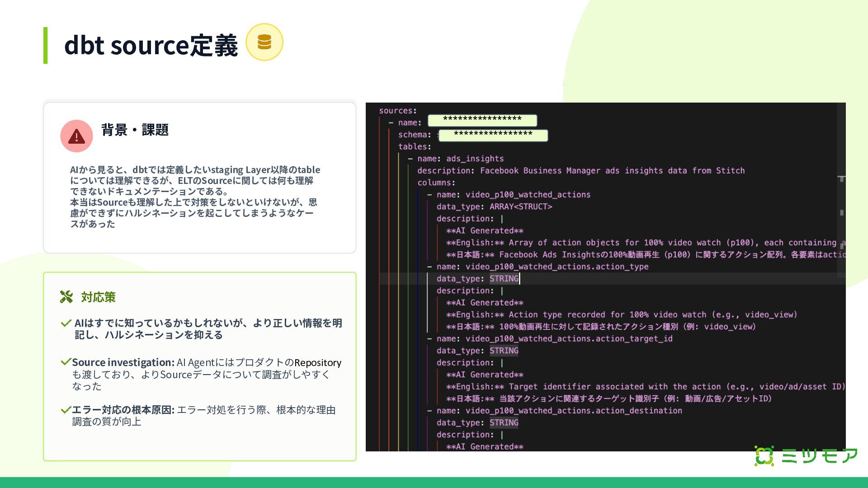Click the エラー対応の根本原因 checkmark icon
This screenshot has height=488, width=868.
(66, 410)
